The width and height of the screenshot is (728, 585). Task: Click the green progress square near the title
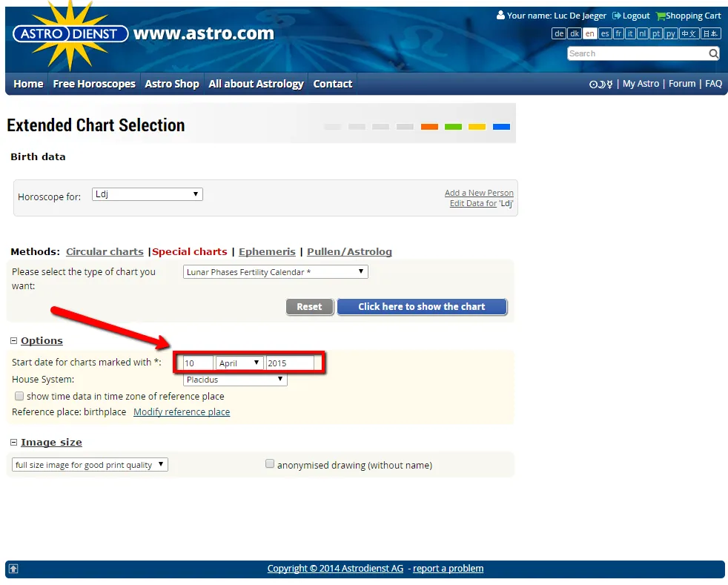[452, 126]
